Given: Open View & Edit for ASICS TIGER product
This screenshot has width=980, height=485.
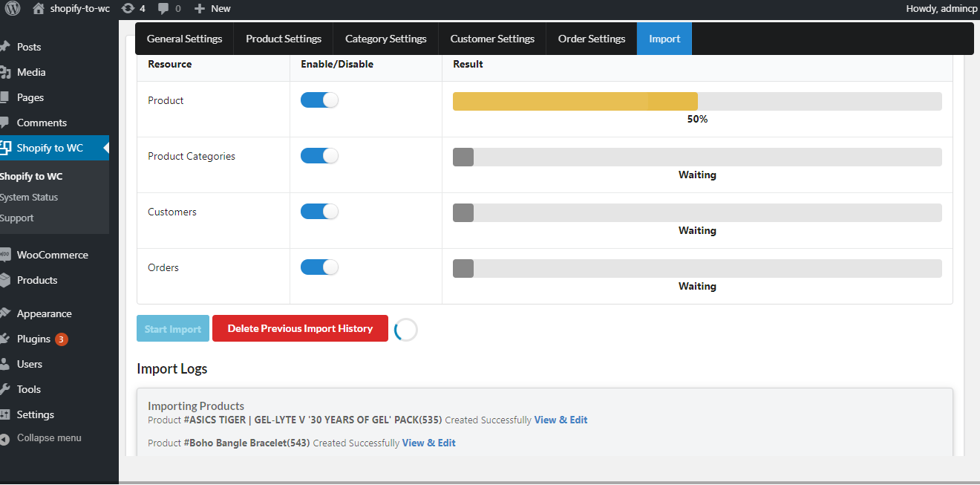Looking at the screenshot, I should (x=561, y=420).
